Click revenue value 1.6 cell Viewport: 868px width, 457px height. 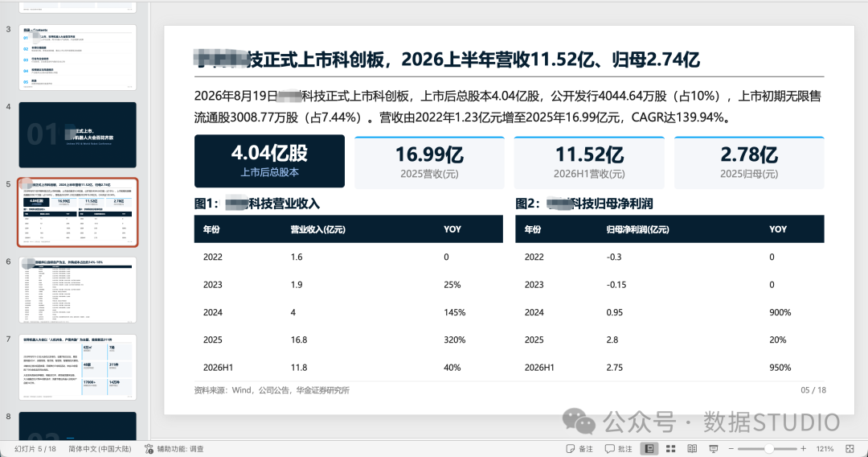pos(297,257)
